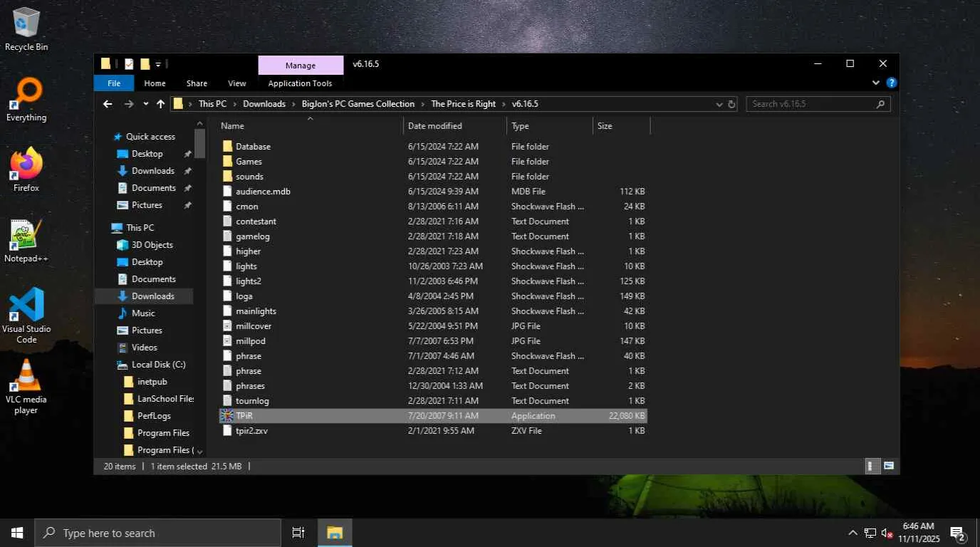The image size is (980, 547).
Task: Open the Windows Start menu
Action: 17,533
